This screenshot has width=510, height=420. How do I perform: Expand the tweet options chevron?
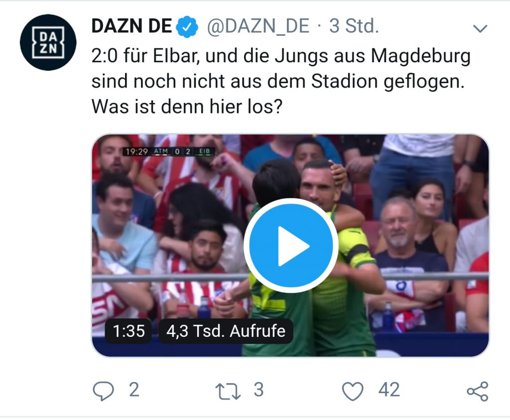480,28
